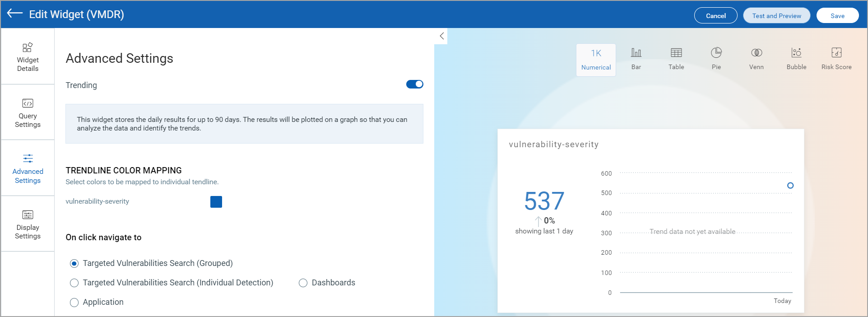The height and width of the screenshot is (317, 868).
Task: Choose the Table widget type
Action: [676, 59]
